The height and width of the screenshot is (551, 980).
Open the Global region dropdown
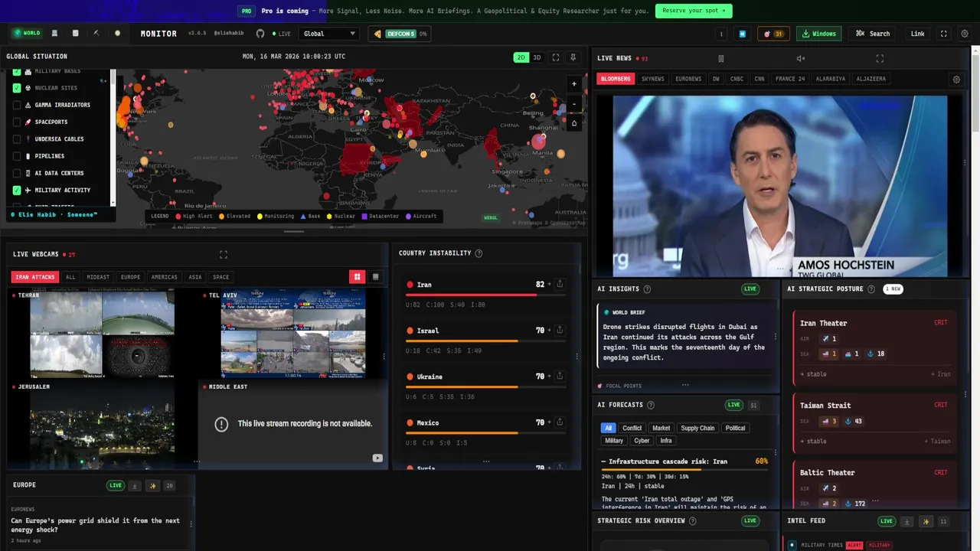[x=329, y=34]
